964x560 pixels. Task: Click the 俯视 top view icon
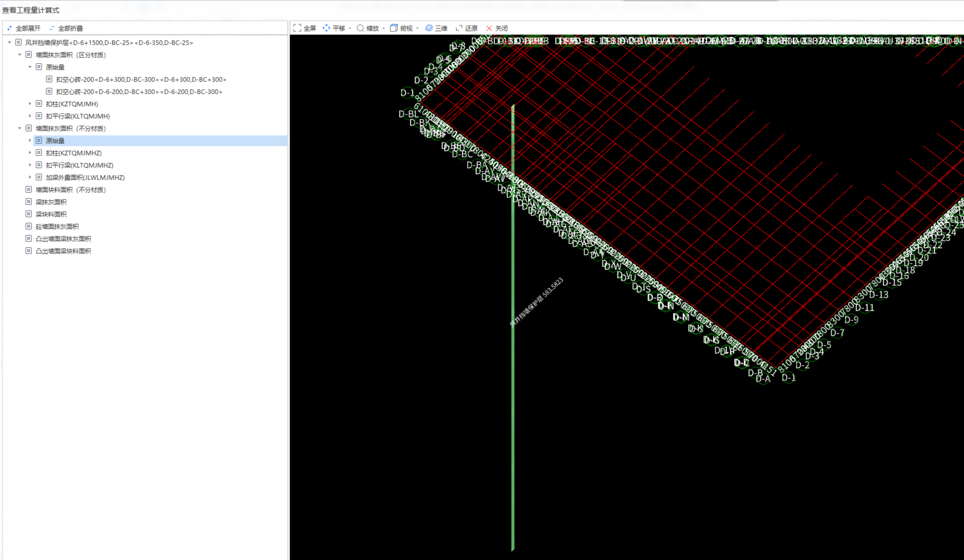coord(394,28)
